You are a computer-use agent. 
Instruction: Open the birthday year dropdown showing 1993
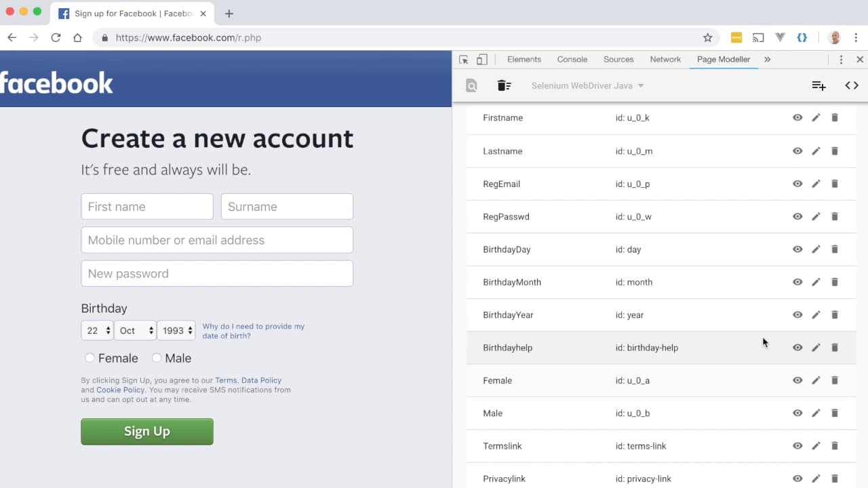tap(176, 331)
